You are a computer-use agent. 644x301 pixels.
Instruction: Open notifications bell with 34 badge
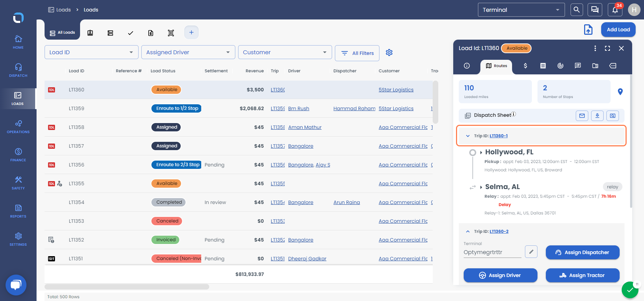[x=615, y=10]
